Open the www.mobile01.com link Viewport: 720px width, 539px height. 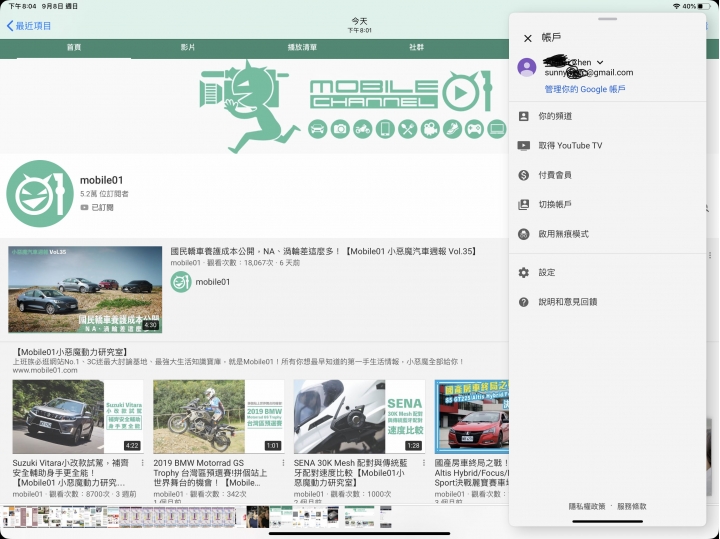tap(45, 370)
